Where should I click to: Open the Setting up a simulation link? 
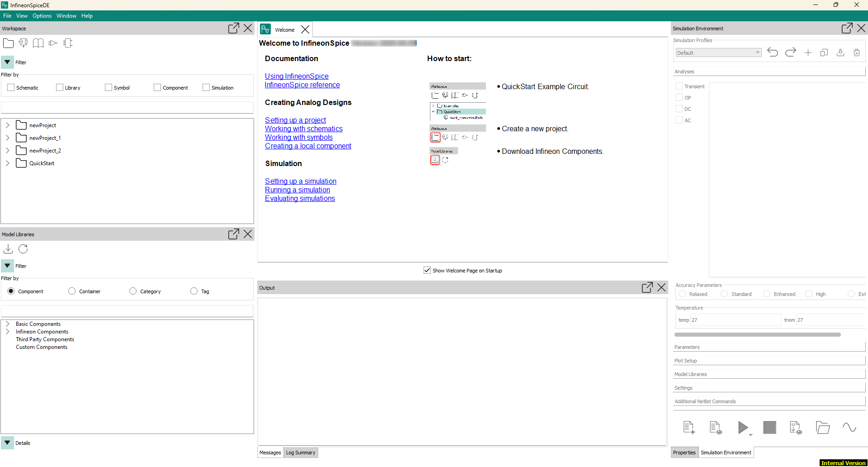301,181
